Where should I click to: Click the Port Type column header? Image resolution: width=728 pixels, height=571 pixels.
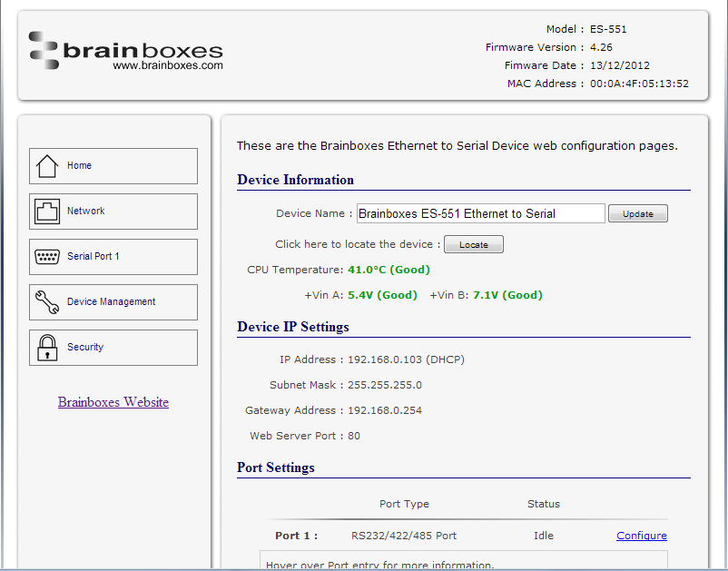[x=404, y=504]
